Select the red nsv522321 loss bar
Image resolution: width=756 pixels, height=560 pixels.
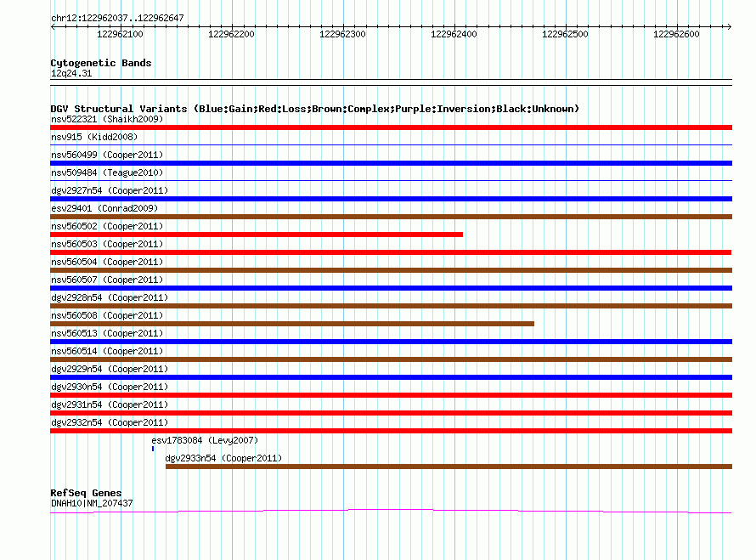click(x=391, y=127)
